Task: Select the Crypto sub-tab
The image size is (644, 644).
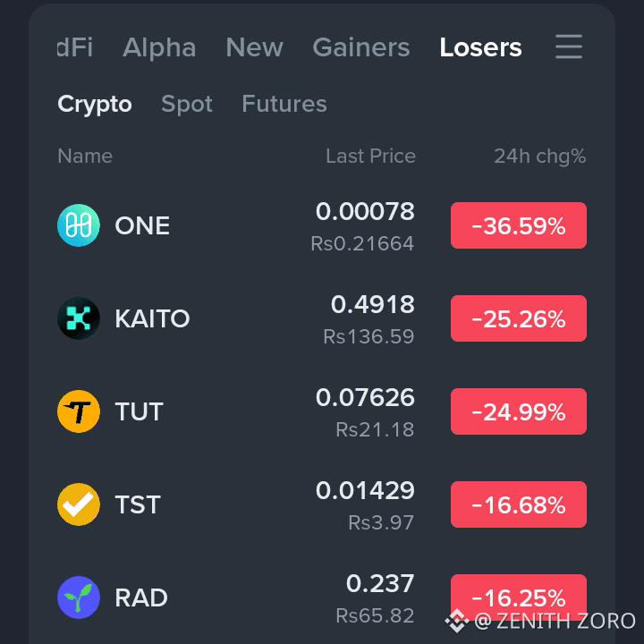Action: click(95, 104)
